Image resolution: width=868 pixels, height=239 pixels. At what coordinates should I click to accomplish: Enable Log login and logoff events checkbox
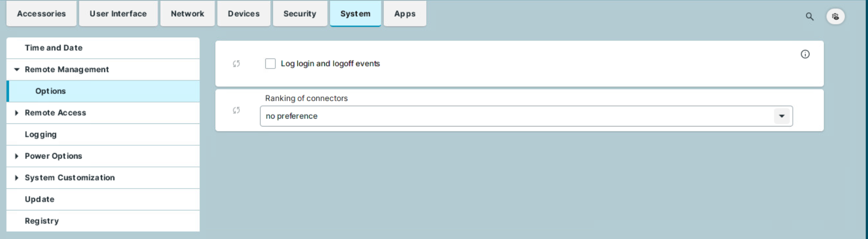(x=270, y=64)
